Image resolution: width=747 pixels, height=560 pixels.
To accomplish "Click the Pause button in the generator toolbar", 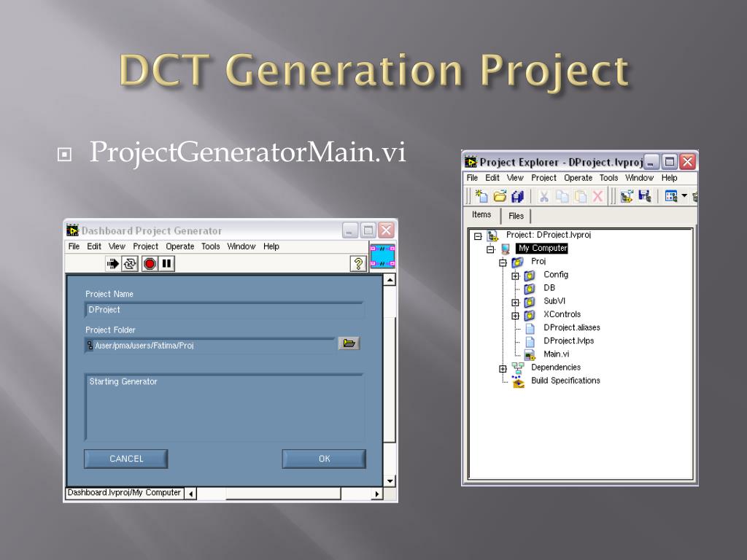I will point(167,263).
